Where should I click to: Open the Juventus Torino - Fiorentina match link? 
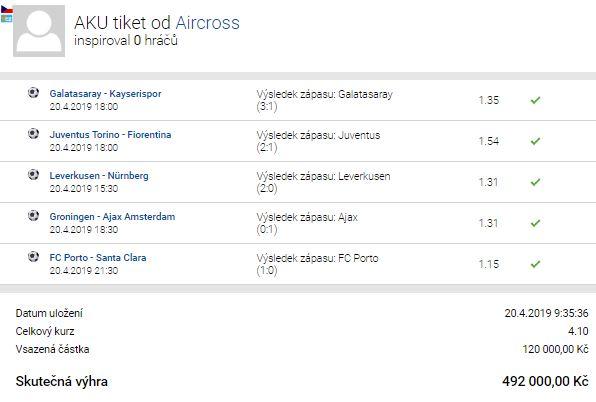[x=110, y=135]
